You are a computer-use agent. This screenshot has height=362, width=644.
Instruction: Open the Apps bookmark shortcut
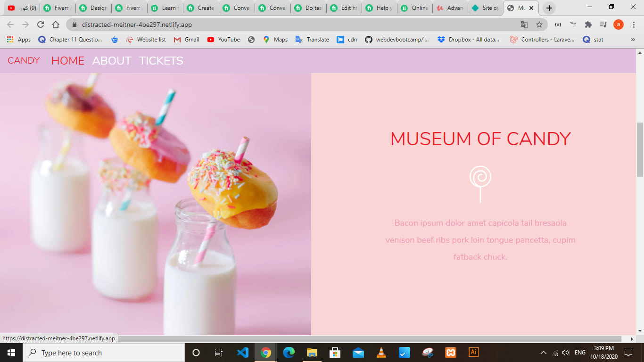[x=19, y=40]
